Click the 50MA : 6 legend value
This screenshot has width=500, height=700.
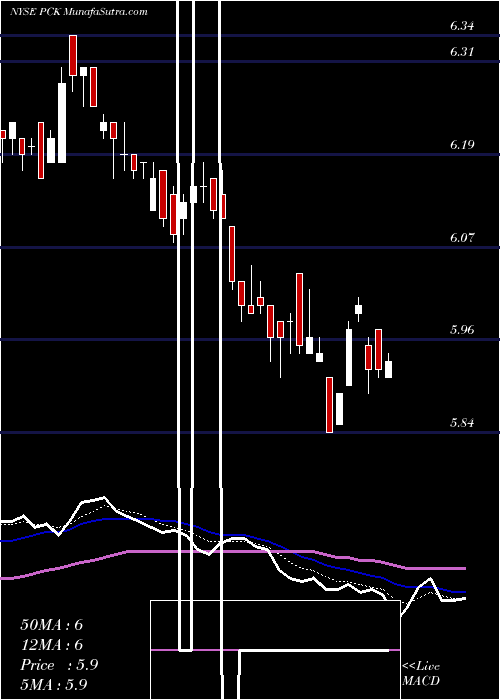pos(52,625)
